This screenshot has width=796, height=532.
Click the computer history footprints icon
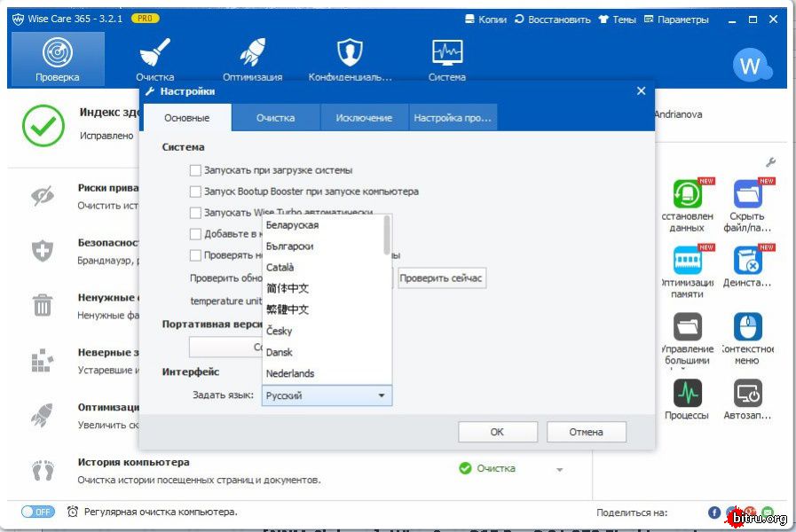pos(43,470)
